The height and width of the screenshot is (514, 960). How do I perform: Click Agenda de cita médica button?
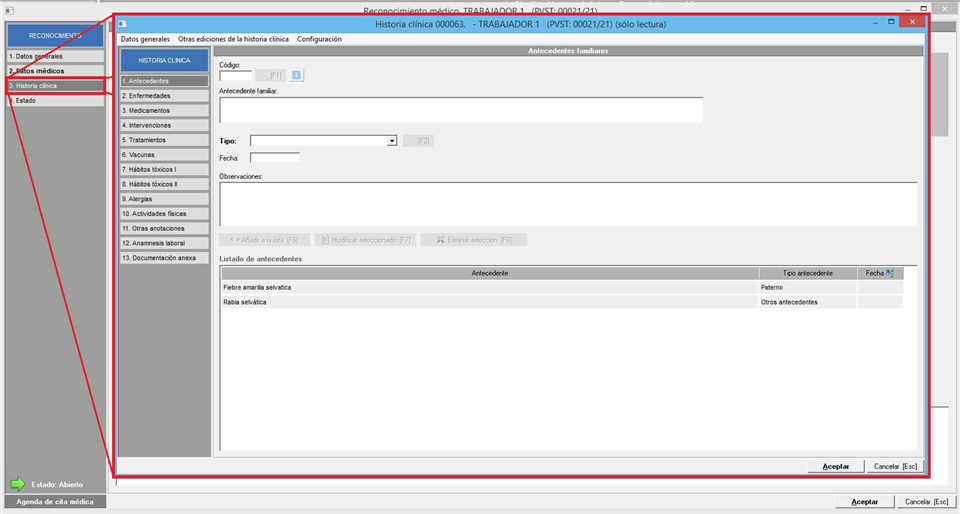pos(55,502)
